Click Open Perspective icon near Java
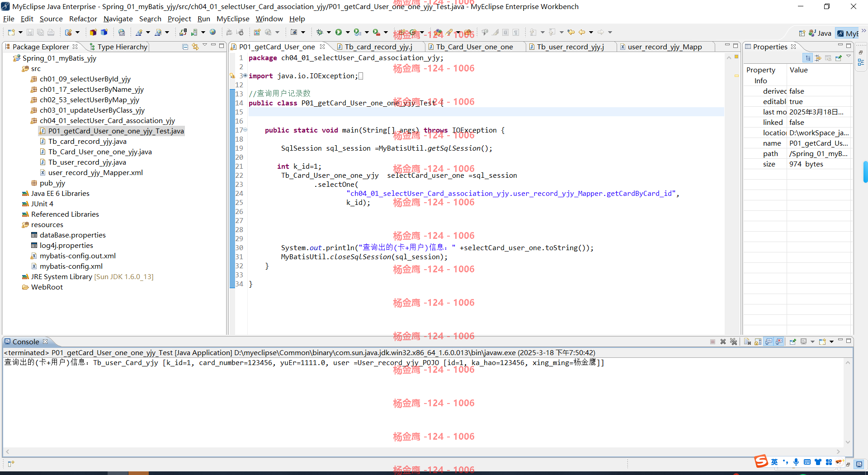Viewport: 868px width, 475px height. 802,33
